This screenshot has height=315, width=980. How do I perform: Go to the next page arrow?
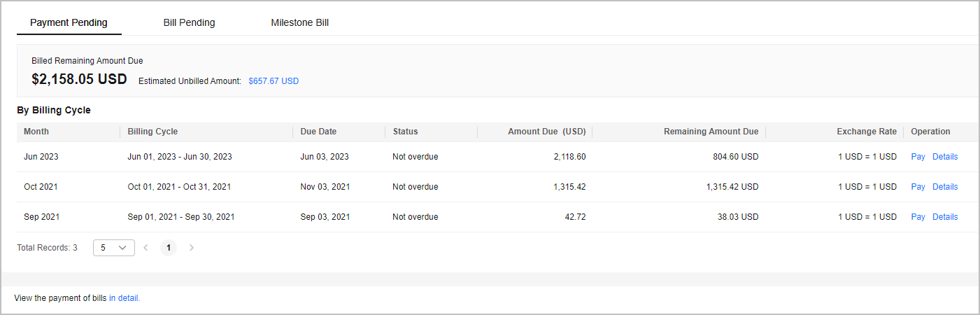click(x=192, y=248)
